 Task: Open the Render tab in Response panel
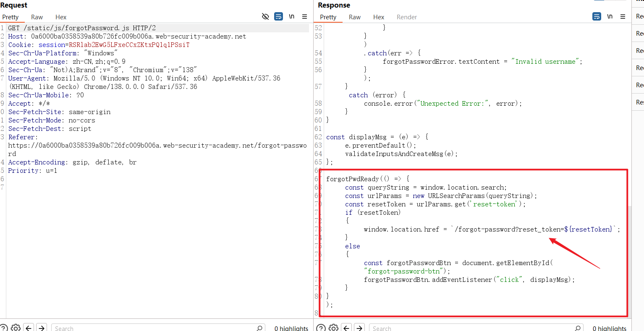[x=407, y=17]
